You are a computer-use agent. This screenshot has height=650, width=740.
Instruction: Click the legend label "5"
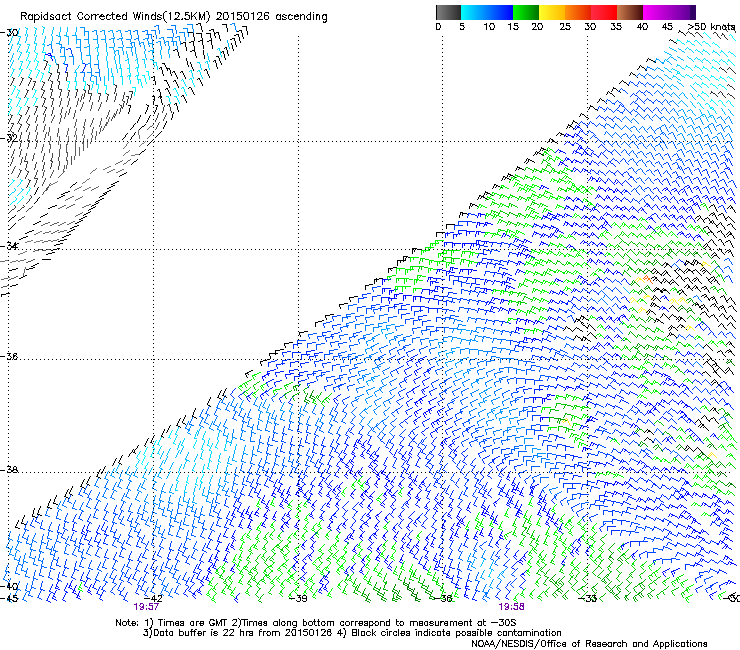tap(462, 27)
